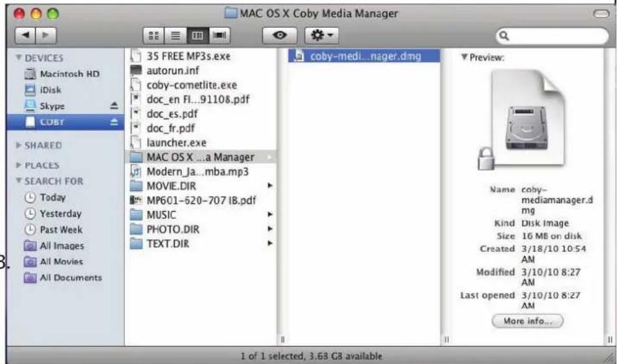Click the MUSIC folder icon

136,214
